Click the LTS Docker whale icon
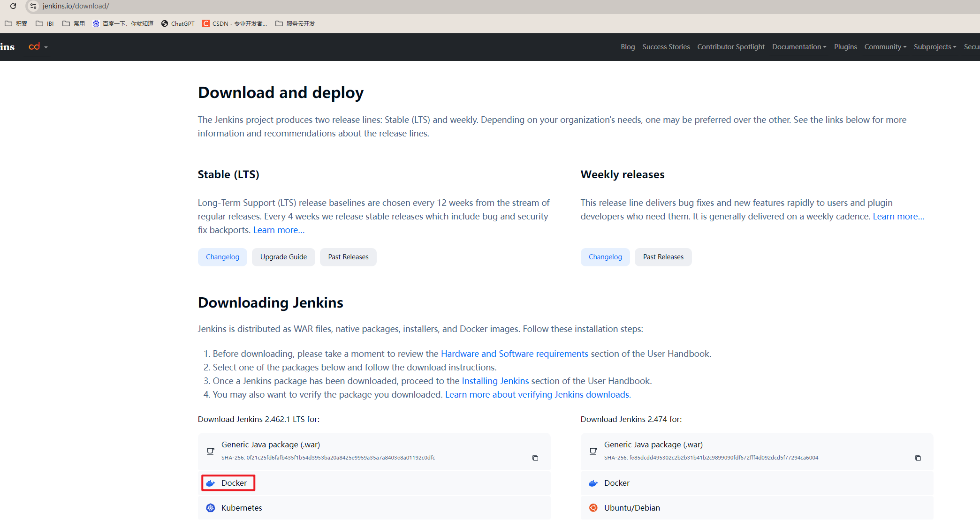This screenshot has width=980, height=520. coord(211,483)
